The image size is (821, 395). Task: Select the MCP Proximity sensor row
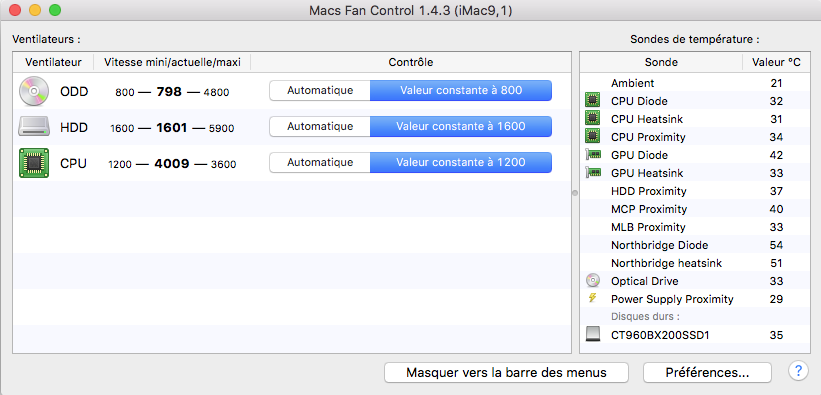[695, 209]
